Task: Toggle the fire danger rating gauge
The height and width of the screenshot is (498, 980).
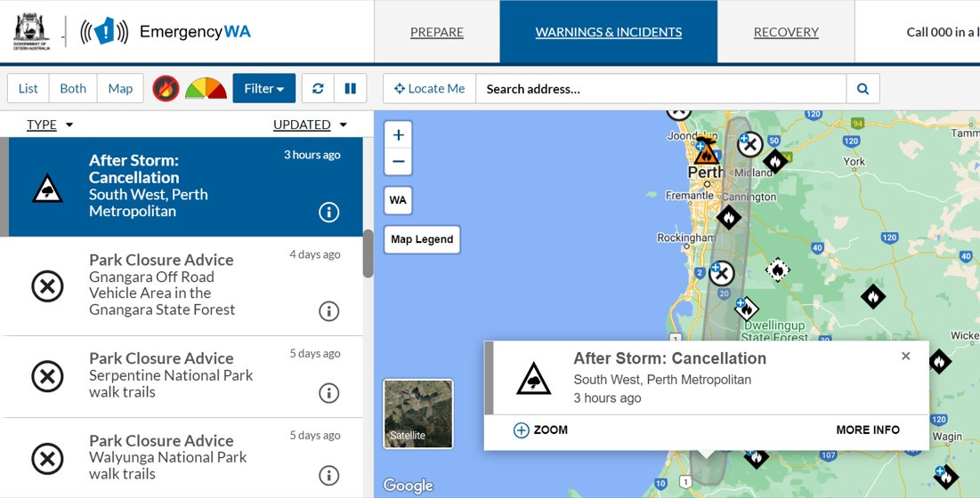Action: (x=206, y=89)
